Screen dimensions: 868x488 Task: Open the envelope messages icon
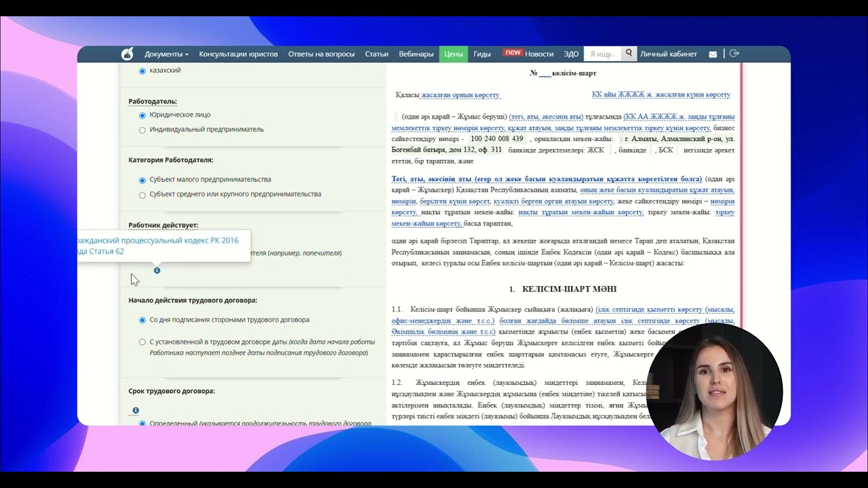pyautogui.click(x=713, y=54)
